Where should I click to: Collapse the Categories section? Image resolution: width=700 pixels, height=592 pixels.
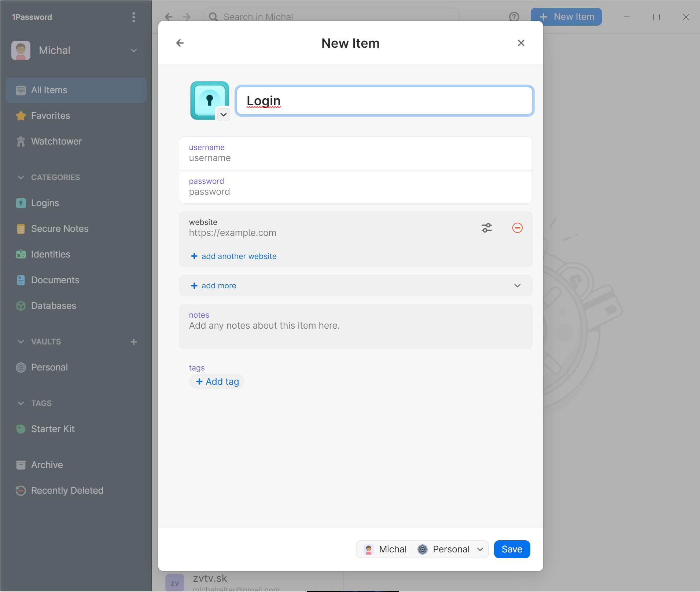coord(21,177)
